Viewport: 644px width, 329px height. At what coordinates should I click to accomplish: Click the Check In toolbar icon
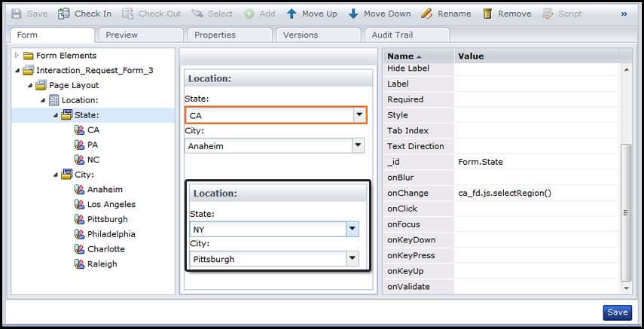coord(64,14)
